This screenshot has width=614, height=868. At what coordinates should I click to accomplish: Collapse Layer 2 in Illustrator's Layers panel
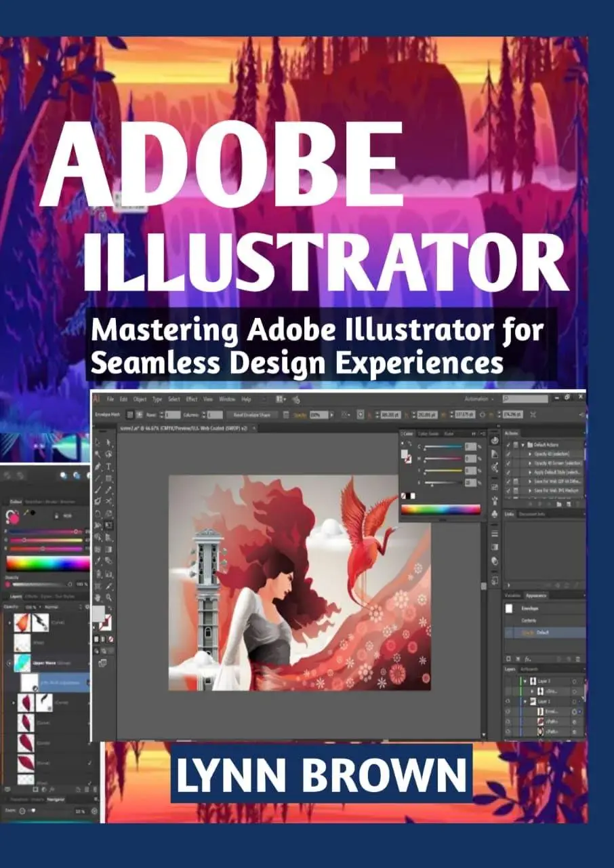pos(525,680)
